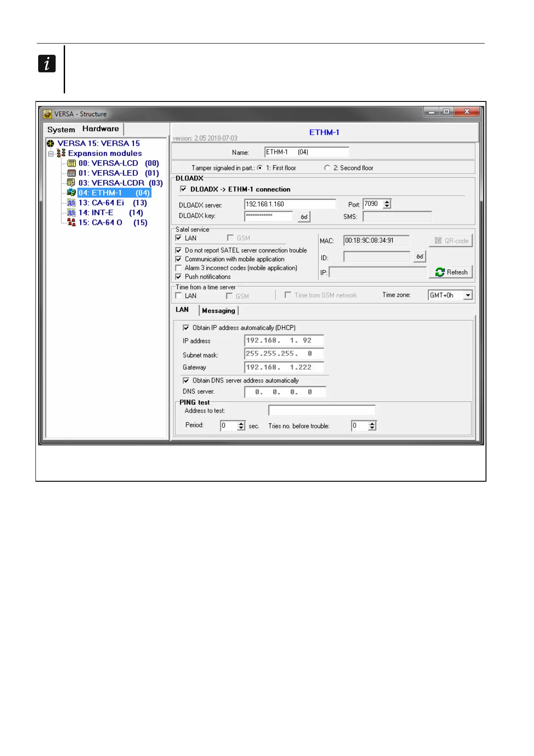Click the Refresh button
Viewport: 534px width, 756px height.
451,272
